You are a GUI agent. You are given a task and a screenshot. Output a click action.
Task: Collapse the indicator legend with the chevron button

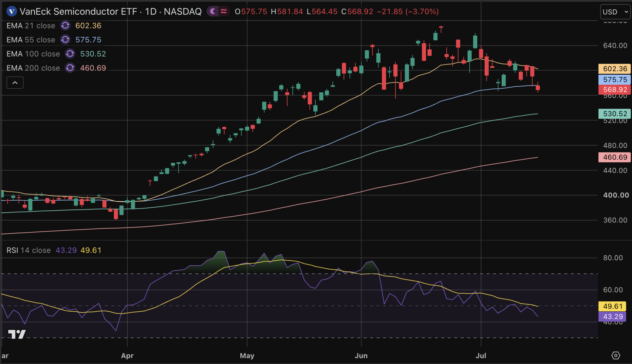click(x=15, y=82)
